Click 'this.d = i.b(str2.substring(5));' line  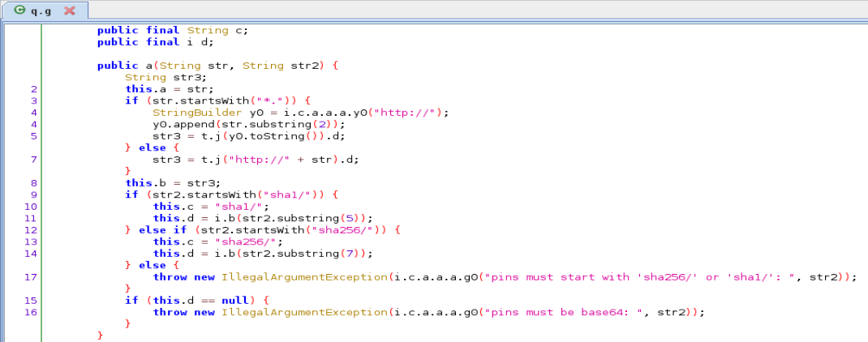click(262, 218)
